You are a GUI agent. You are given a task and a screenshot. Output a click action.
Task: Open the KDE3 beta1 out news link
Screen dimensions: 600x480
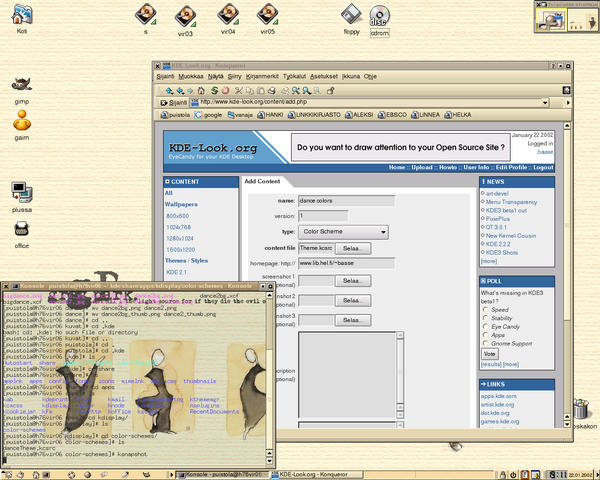[506, 211]
